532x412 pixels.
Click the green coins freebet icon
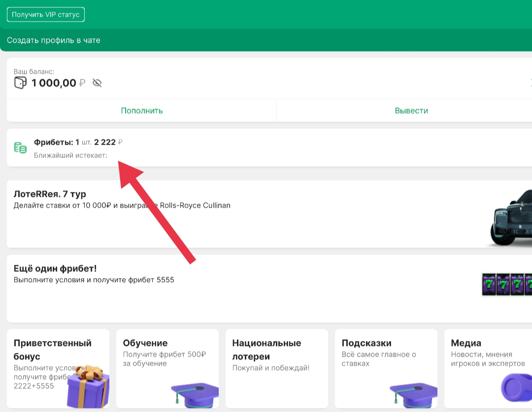[20, 148]
